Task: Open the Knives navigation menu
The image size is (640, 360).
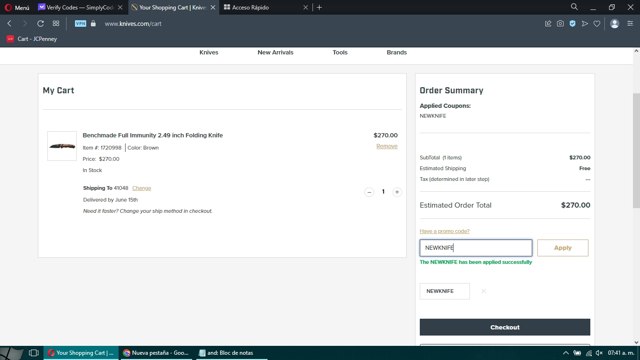Action: [x=209, y=53]
